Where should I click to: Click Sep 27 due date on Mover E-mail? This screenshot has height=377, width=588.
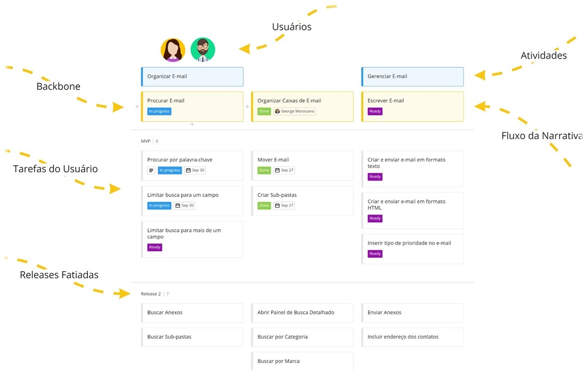coord(284,170)
